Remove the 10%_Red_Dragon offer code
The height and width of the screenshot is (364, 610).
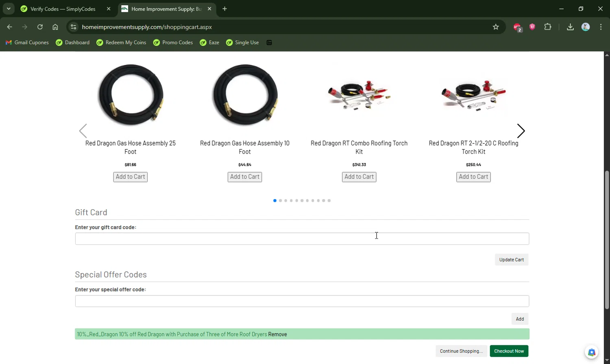coord(277,334)
